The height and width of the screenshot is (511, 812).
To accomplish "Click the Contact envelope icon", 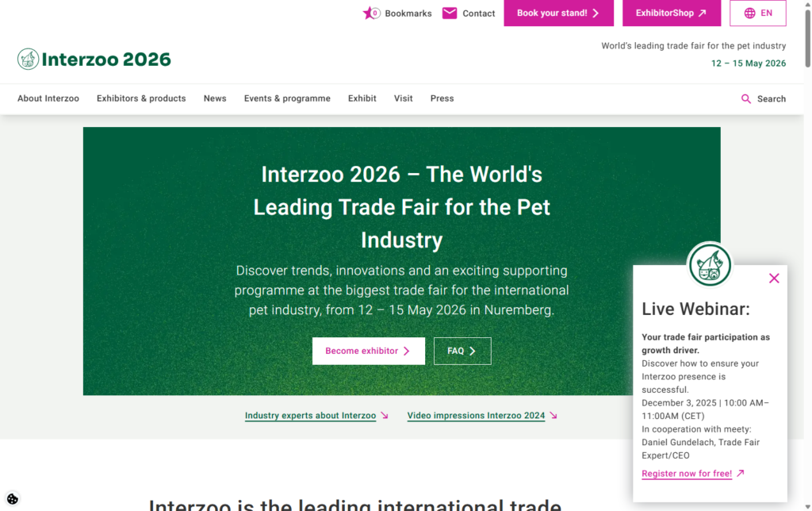I will point(450,13).
